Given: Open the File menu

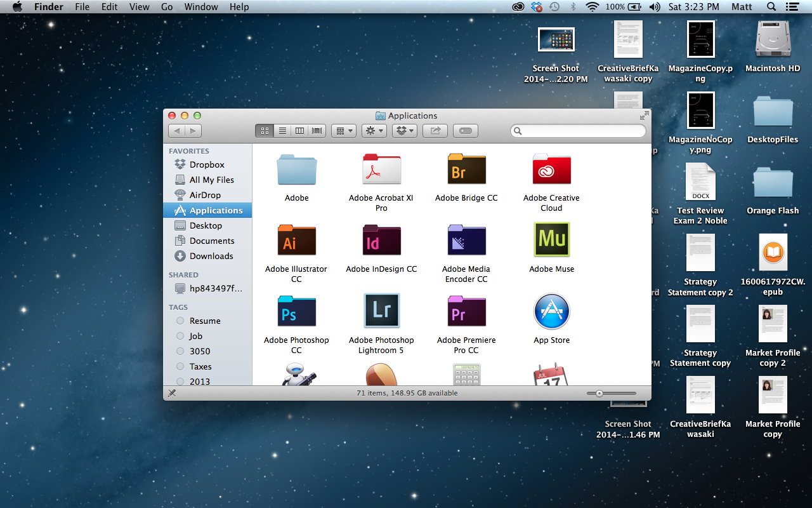Looking at the screenshot, I should coord(82,7).
